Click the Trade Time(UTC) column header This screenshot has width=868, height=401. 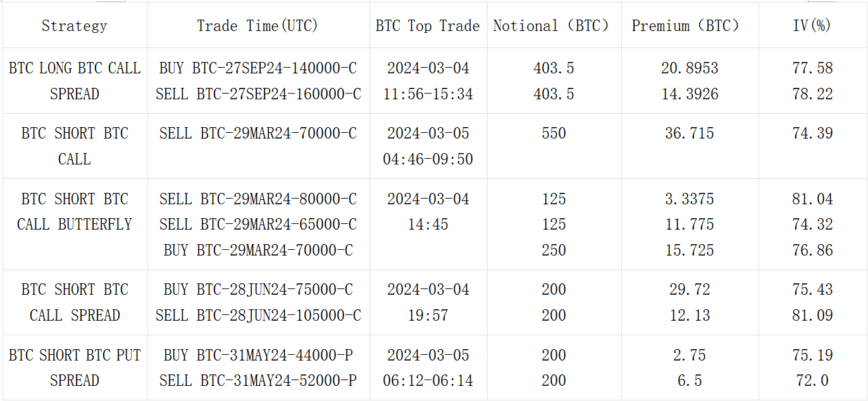point(257,26)
